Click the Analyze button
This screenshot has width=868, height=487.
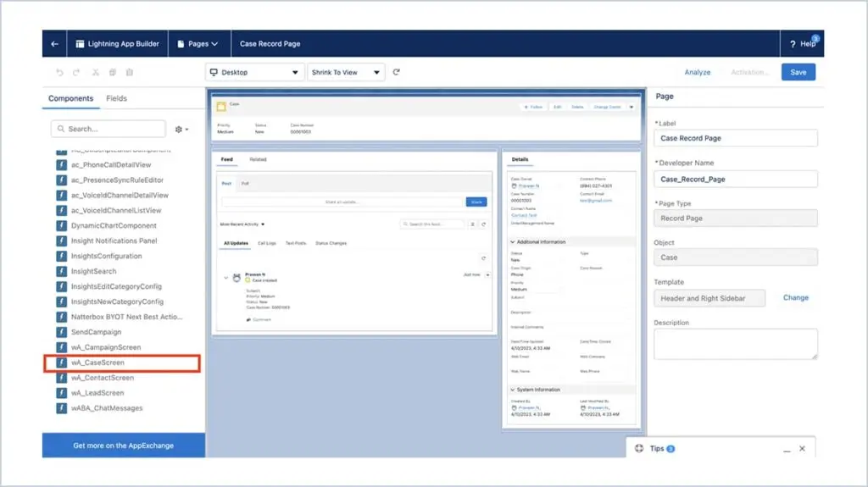tap(697, 72)
